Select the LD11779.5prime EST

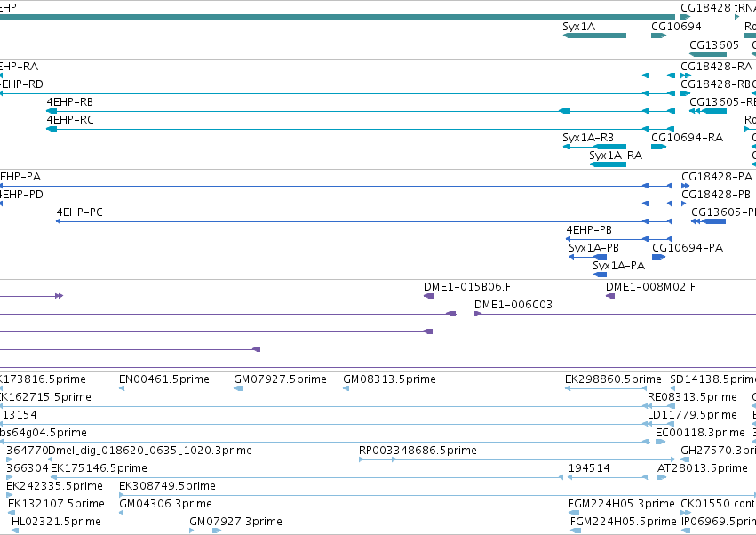662,425
